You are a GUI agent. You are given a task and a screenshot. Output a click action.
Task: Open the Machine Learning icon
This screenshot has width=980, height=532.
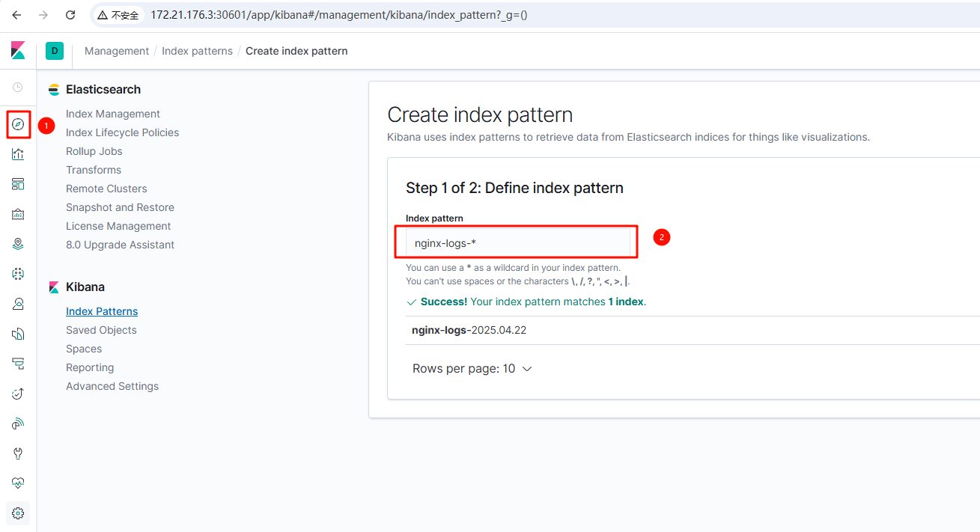click(18, 274)
